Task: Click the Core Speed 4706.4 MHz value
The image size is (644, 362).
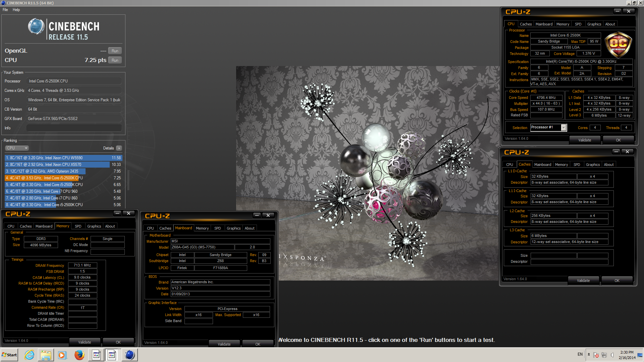Action: coord(546,98)
